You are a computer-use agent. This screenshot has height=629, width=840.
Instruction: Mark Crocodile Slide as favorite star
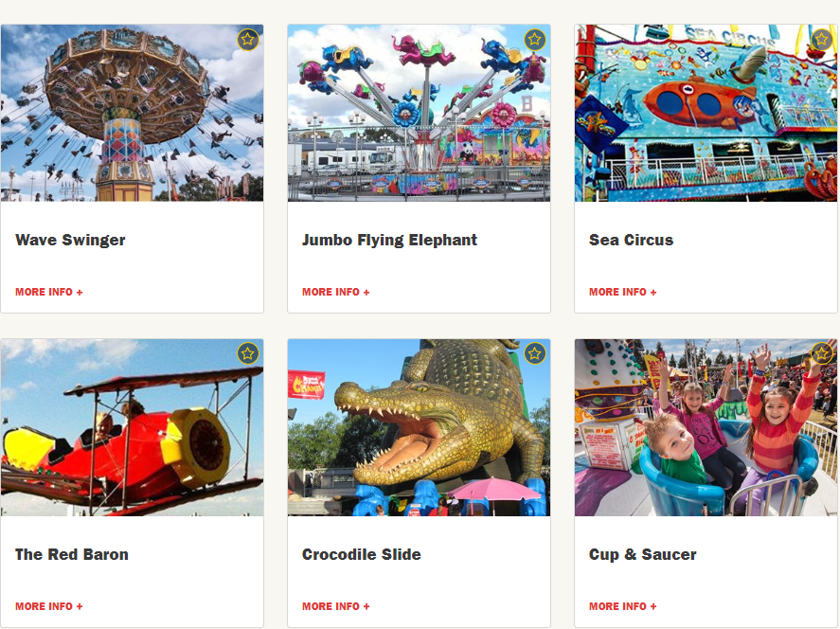[535, 353]
